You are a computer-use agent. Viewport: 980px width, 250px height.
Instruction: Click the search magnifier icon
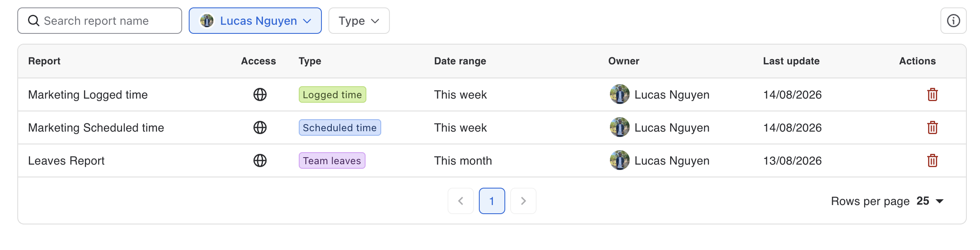[33, 21]
